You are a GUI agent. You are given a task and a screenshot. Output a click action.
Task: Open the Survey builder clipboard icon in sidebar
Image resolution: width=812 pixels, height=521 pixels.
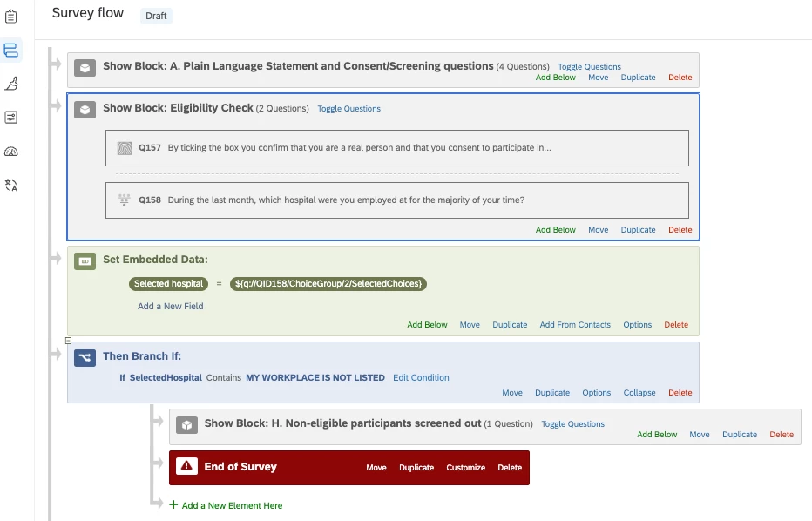pos(10,17)
